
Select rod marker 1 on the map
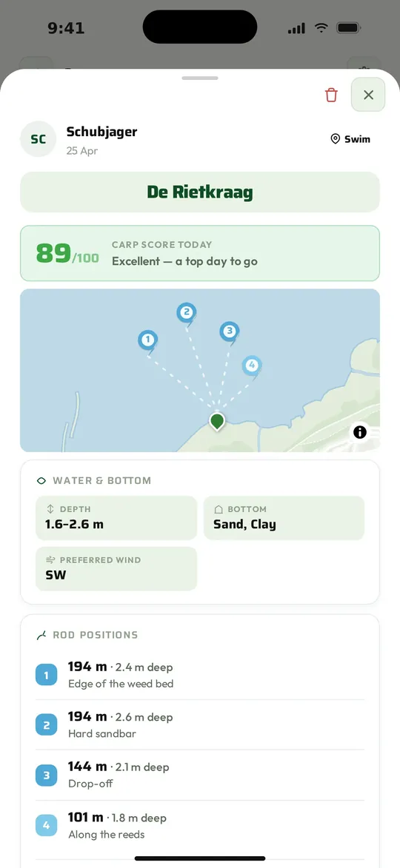148,340
